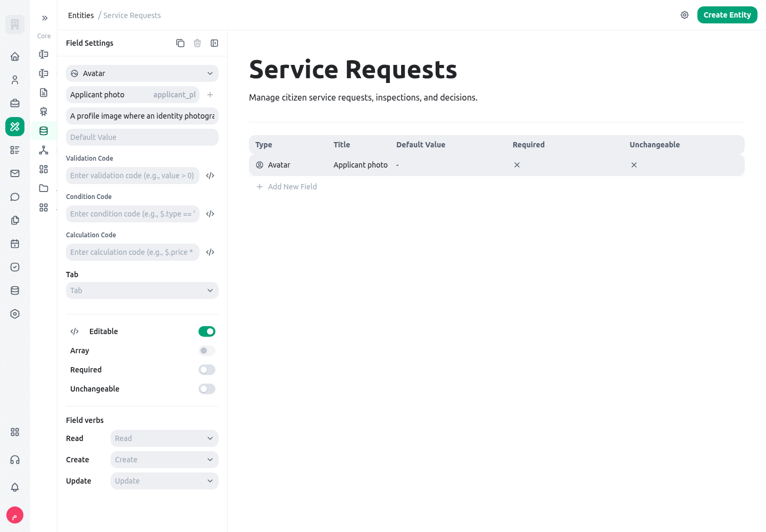This screenshot has width=766, height=532.
Task: Enable the Required toggle
Action: [x=207, y=370]
